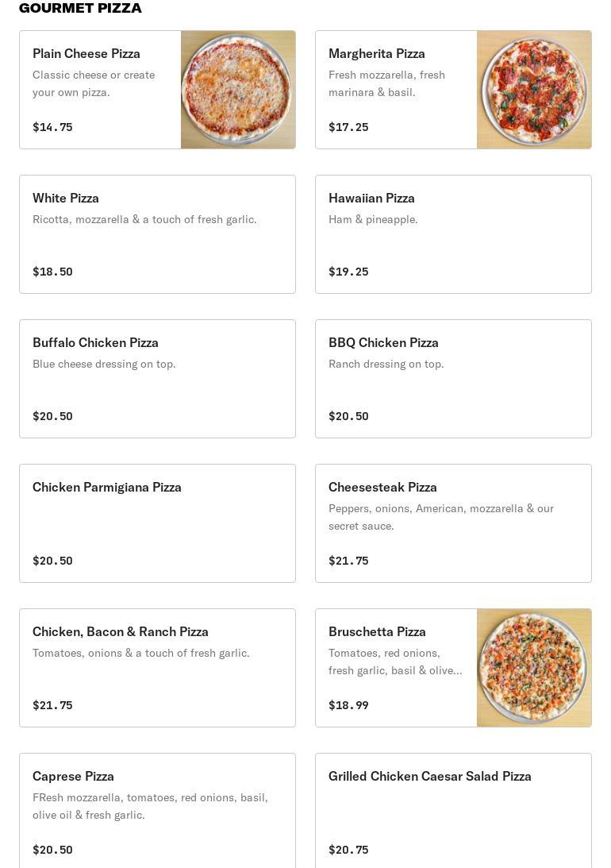611x868 pixels.
Task: Open the Margherita Pizza title
Action: (377, 54)
